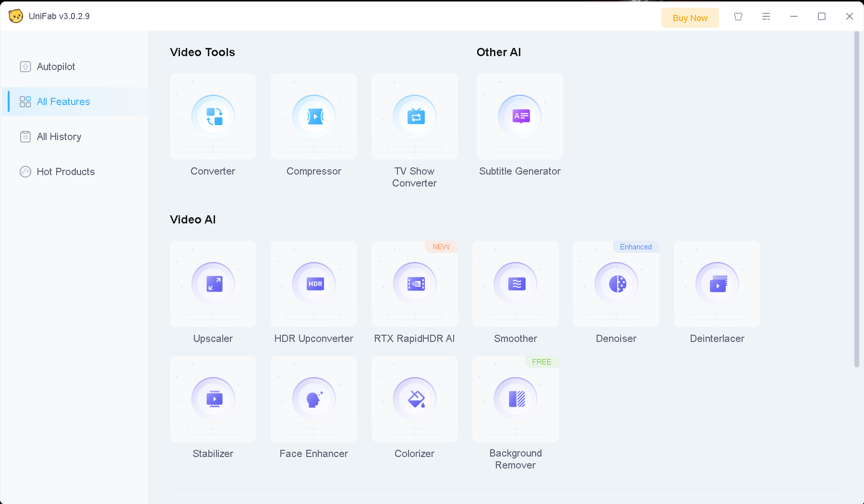Viewport: 864px width, 504px height.
Task: Click the Hot Products pulse icon
Action: [x=25, y=172]
